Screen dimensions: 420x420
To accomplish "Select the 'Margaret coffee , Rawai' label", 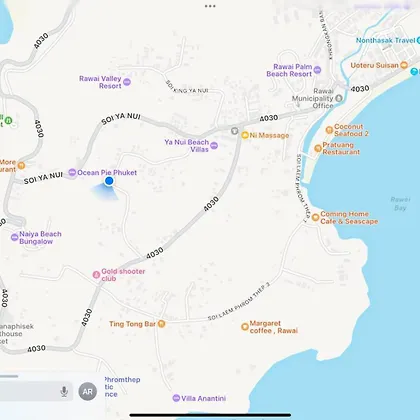I will coord(274,327).
